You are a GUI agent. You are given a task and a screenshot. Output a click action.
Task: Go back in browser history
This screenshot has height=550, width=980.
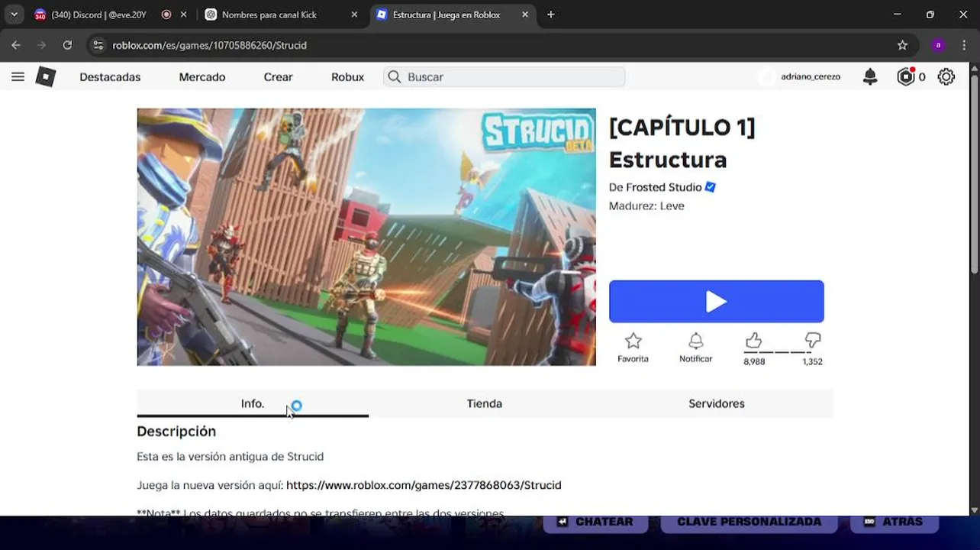[x=16, y=45]
